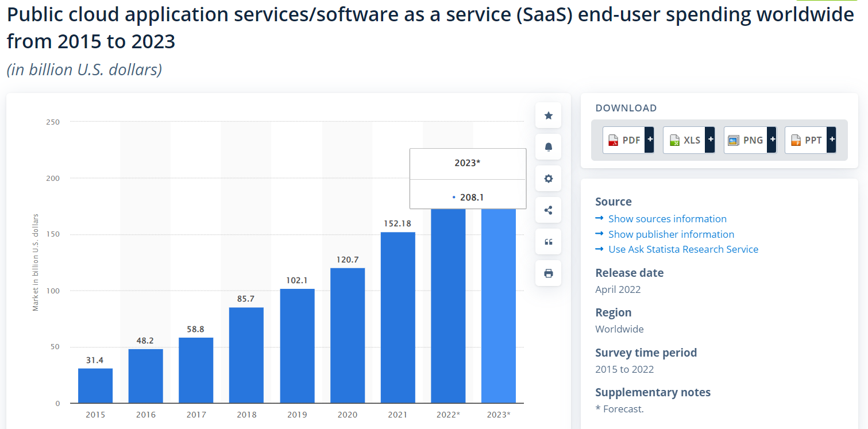868x429 pixels.
Task: Click the 2015 bar labeled 31.4
Action: coord(95,386)
